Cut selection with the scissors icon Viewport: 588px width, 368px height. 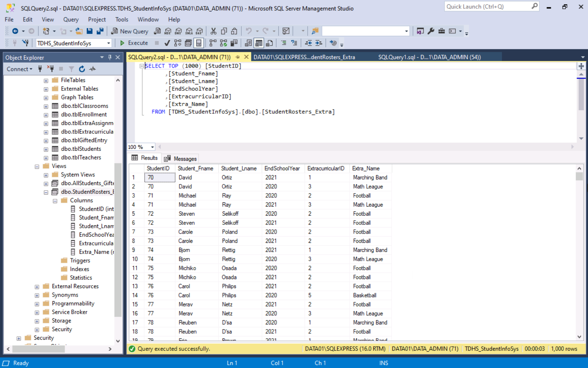214,31
